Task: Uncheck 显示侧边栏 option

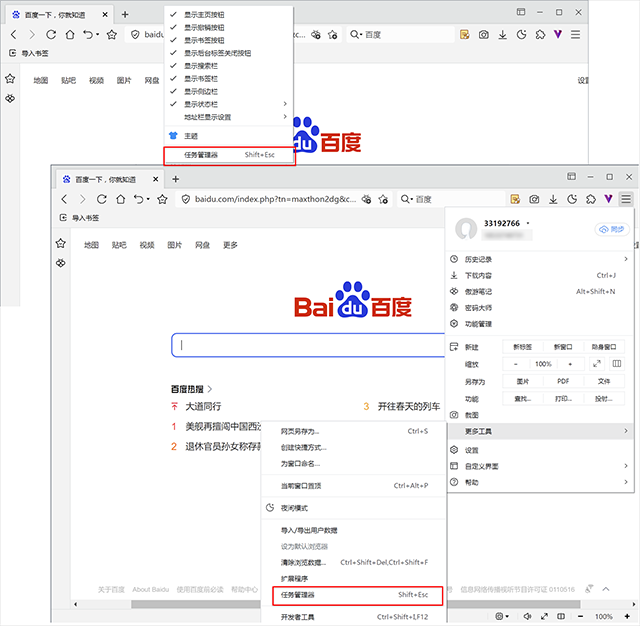Action: click(229, 91)
